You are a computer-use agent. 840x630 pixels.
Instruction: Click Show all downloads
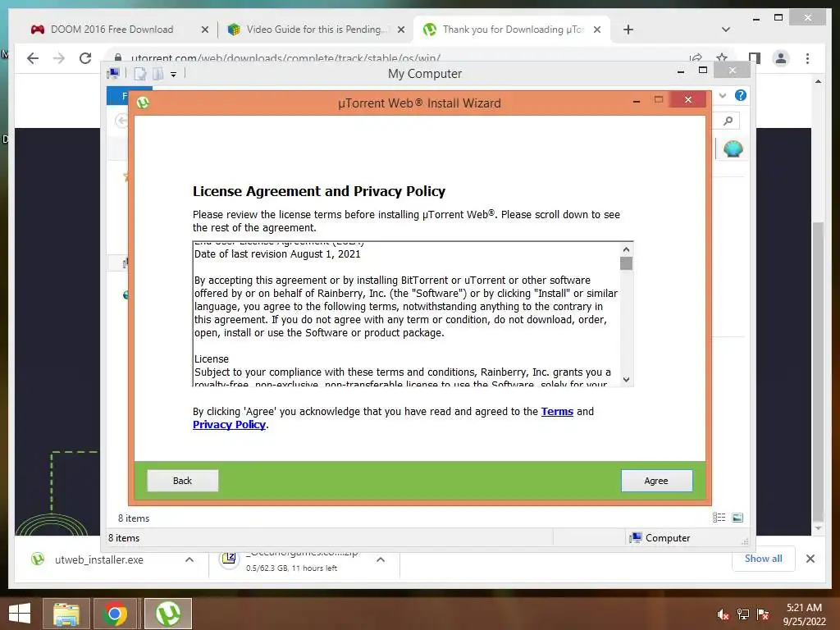[764, 559]
